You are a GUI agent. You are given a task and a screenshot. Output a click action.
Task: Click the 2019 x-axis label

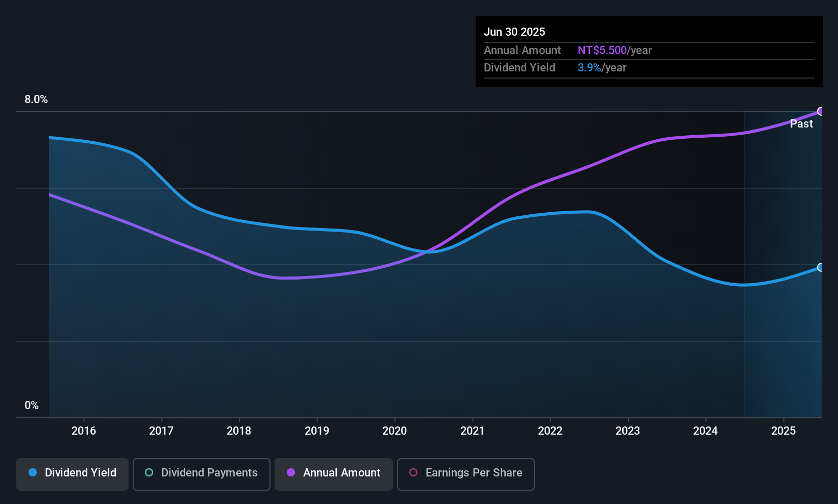(x=317, y=431)
